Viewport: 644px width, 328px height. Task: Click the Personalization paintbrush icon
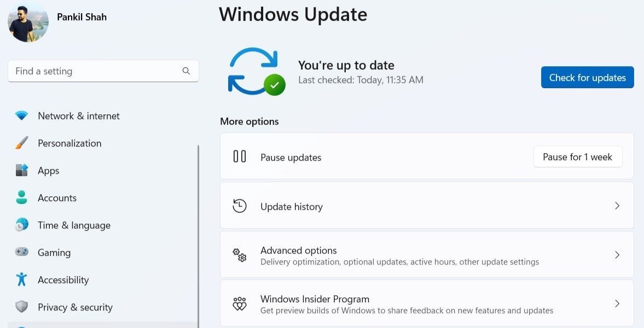tap(22, 143)
